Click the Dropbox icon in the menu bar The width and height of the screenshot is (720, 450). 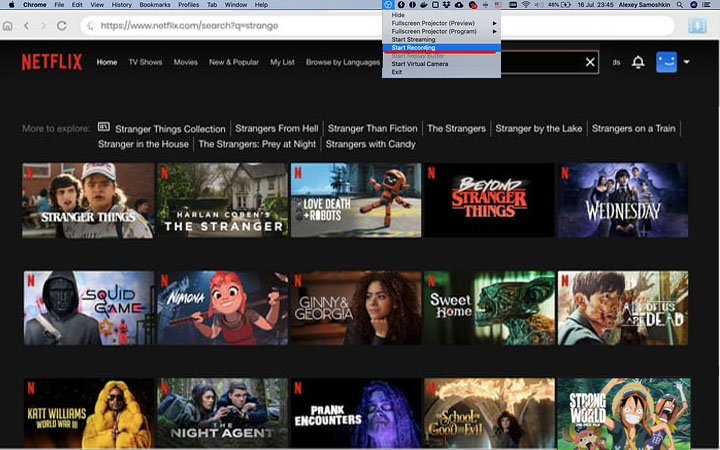coord(446,5)
